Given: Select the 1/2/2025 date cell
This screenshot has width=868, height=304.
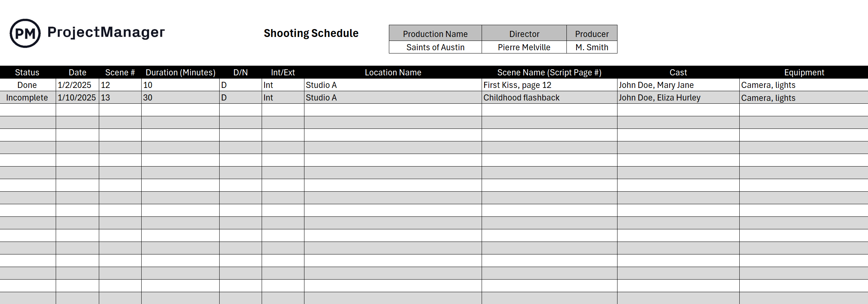Looking at the screenshot, I should [x=75, y=85].
